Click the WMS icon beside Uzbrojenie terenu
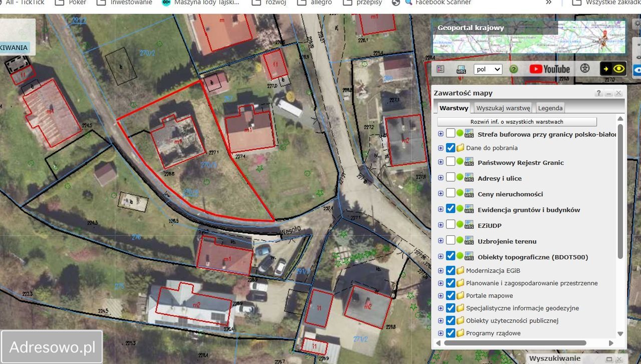 [x=469, y=240]
